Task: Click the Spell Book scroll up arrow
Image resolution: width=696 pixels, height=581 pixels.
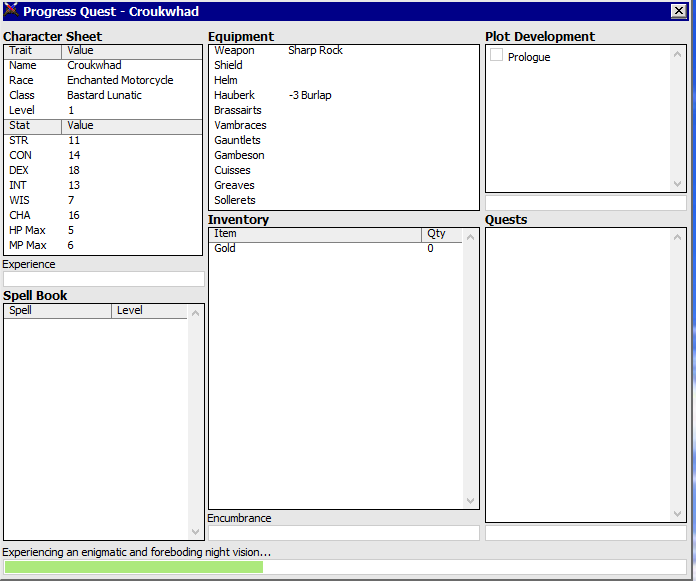Action: click(x=195, y=313)
